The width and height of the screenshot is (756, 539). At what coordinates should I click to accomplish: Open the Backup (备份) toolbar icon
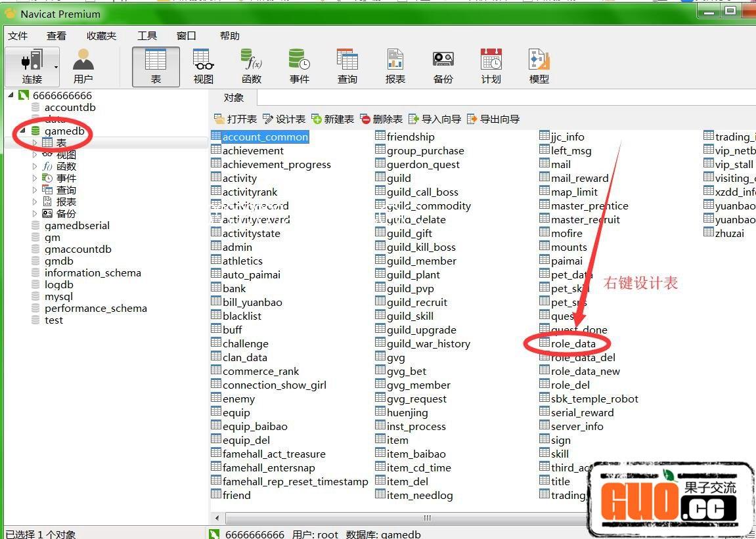click(x=443, y=66)
